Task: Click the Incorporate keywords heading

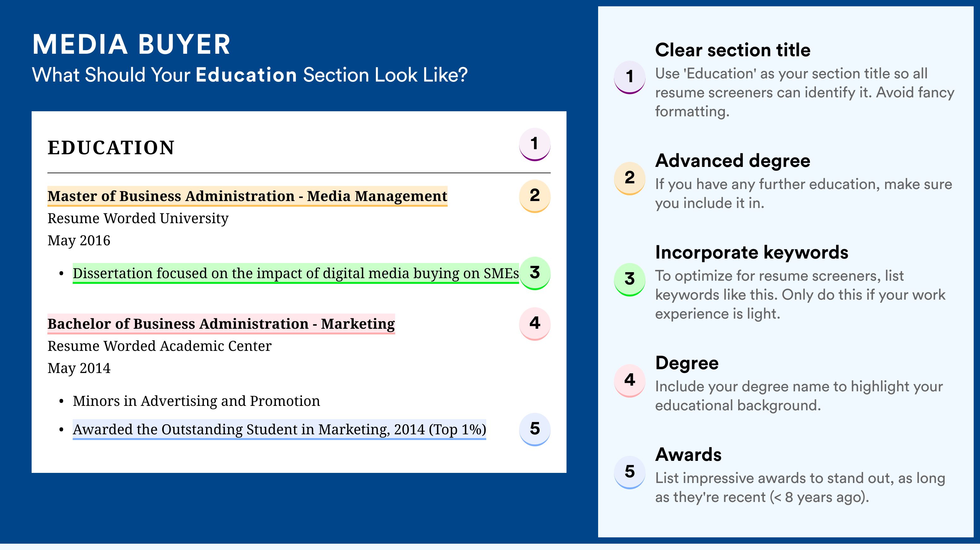Action: point(752,253)
